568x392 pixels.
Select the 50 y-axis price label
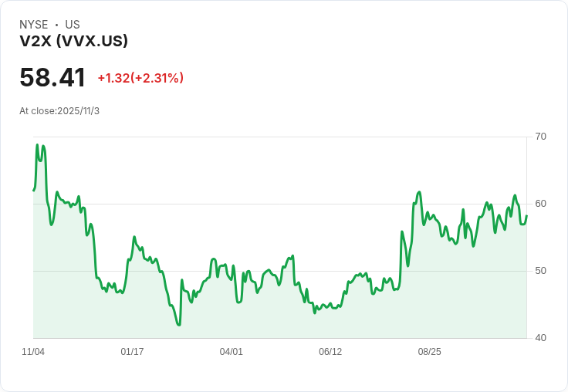pos(540,271)
